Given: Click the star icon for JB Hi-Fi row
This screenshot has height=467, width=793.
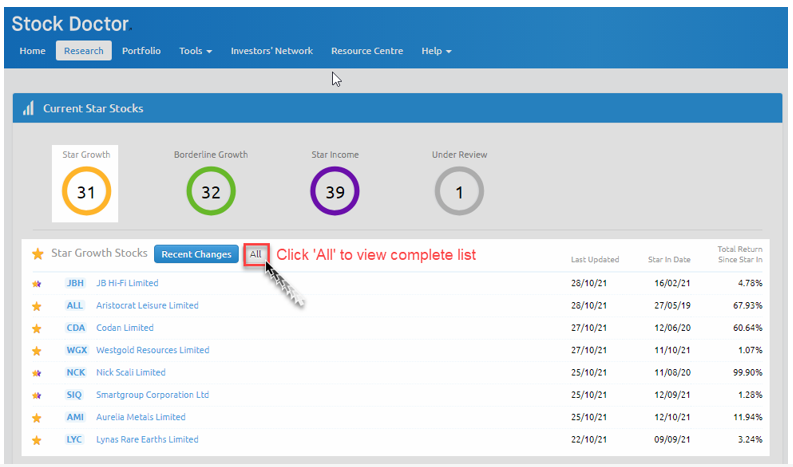Looking at the screenshot, I should (x=36, y=284).
